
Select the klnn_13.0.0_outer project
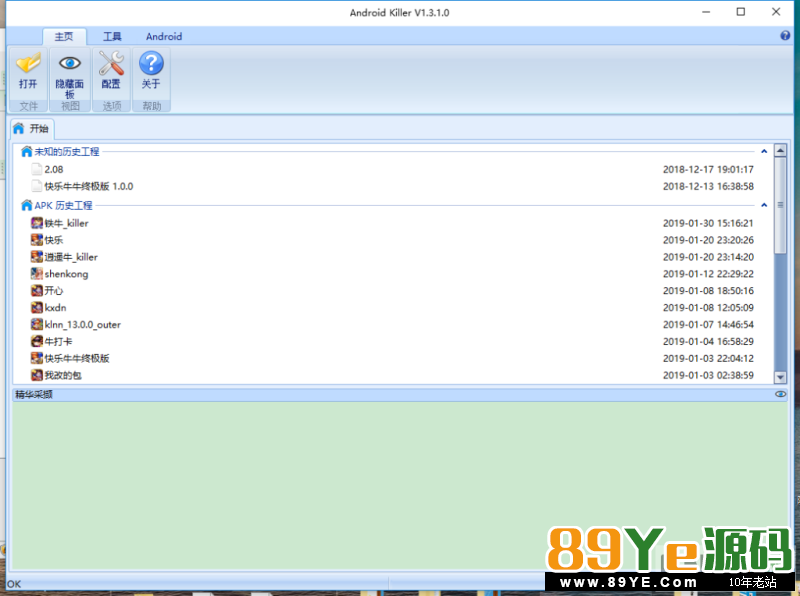83,325
